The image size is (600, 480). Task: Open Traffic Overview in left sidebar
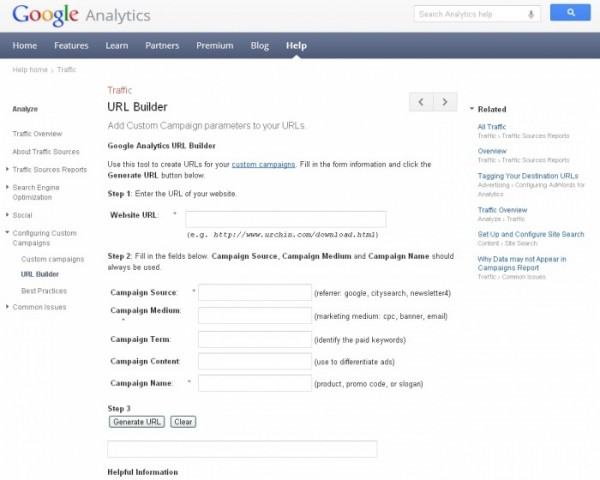(x=37, y=134)
